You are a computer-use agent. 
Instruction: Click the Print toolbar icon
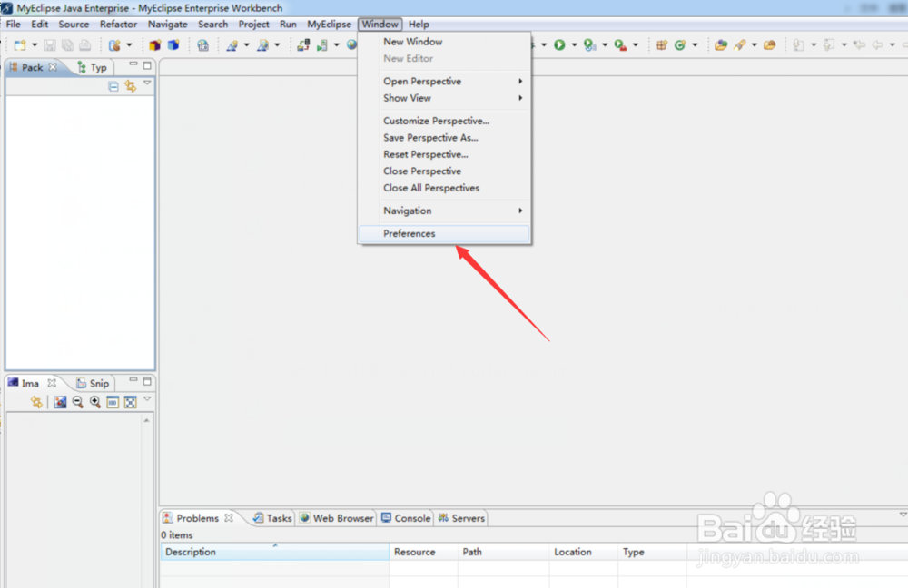coord(85,45)
